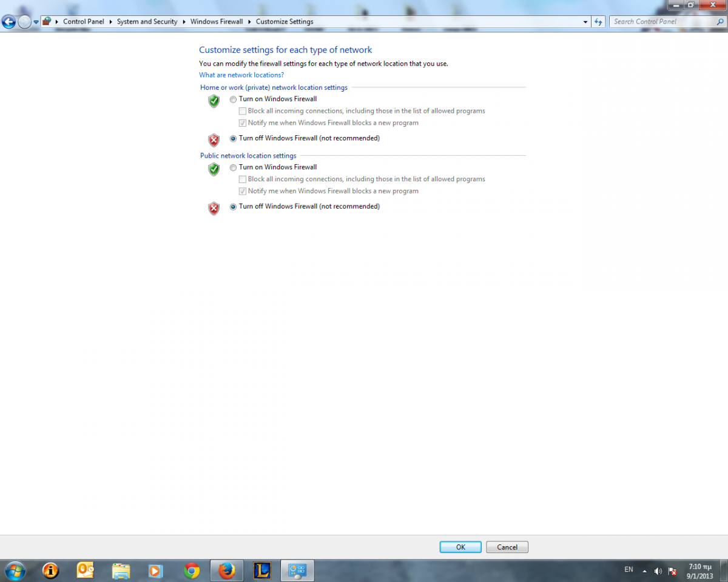The height and width of the screenshot is (582, 728).
Task: Expand arrow after System and Security breadcrumb
Action: click(184, 22)
